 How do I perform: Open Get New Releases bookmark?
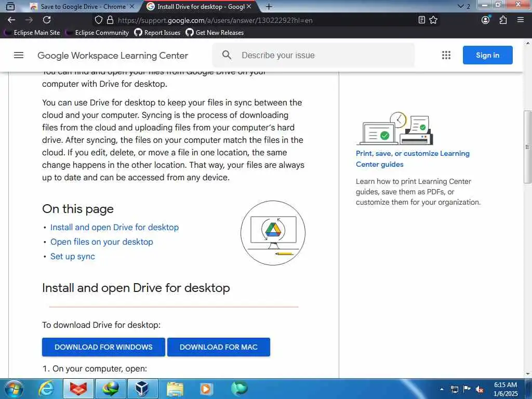pos(215,33)
